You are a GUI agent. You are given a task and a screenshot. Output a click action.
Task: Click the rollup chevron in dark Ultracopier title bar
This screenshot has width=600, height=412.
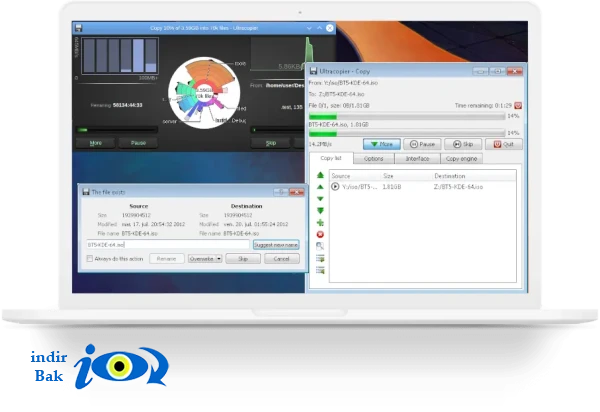[x=320, y=28]
